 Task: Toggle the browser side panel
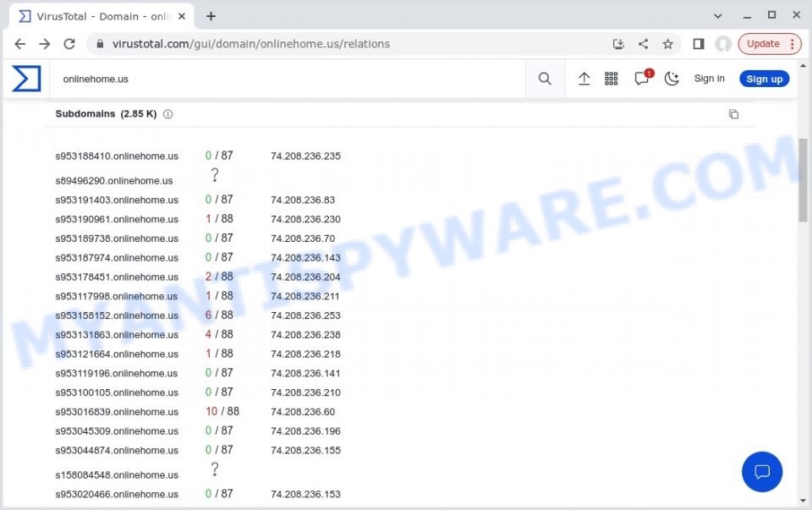tap(699, 44)
